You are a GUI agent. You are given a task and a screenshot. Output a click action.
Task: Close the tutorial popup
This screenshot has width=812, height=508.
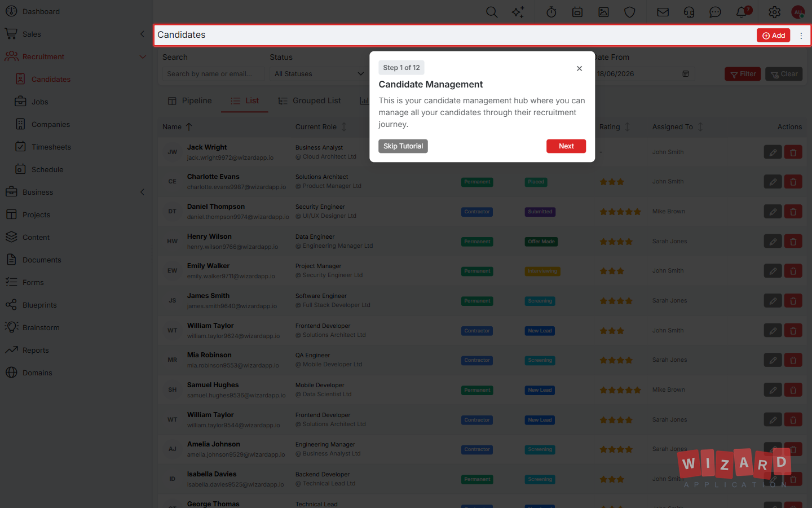coord(579,68)
